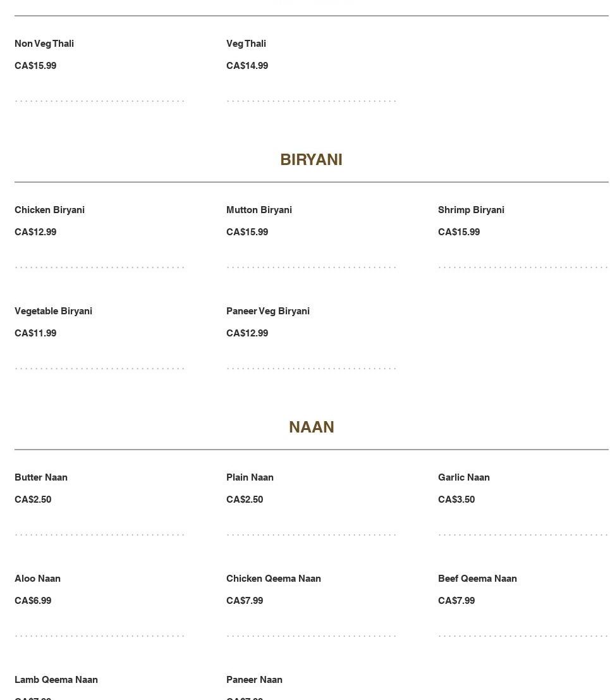Choose Lamb Qeema Naan
Image resolution: width=610 pixels, height=700 pixels.
56,680
